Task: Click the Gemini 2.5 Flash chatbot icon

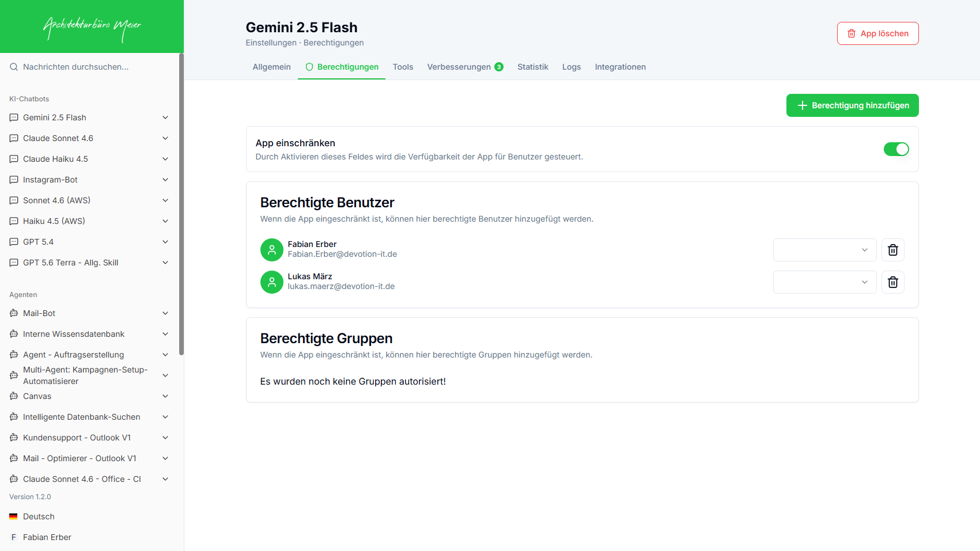Action: [x=14, y=117]
